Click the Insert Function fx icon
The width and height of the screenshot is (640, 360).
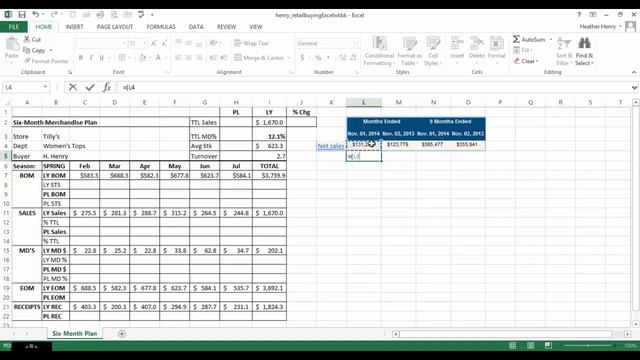[107, 87]
